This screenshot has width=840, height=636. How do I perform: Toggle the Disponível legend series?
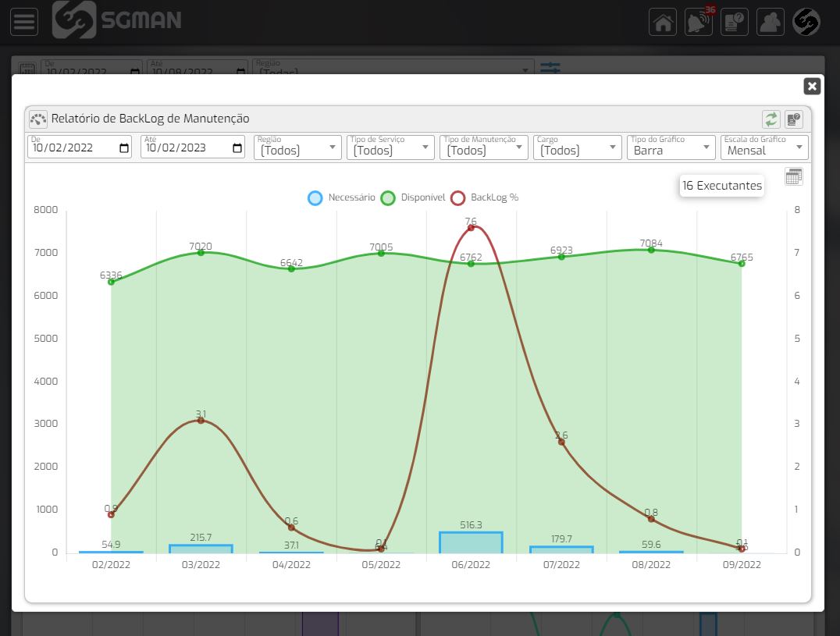pos(413,198)
